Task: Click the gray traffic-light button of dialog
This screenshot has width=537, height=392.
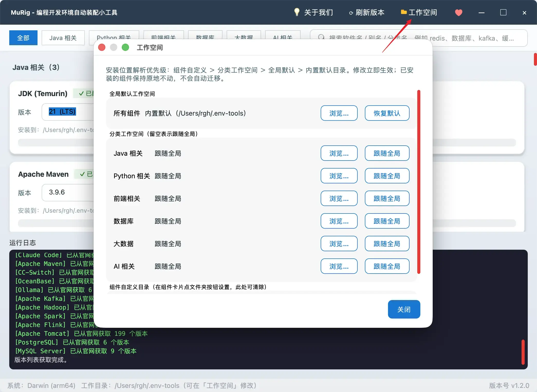Action: (114, 47)
